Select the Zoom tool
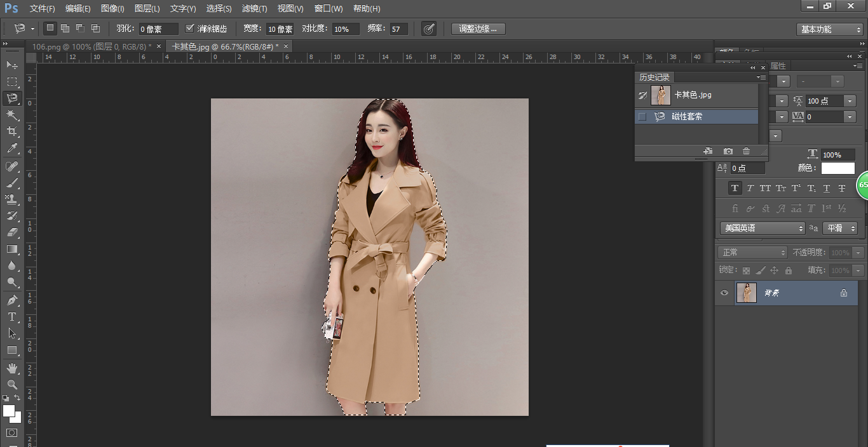The height and width of the screenshot is (447, 868). coord(12,385)
